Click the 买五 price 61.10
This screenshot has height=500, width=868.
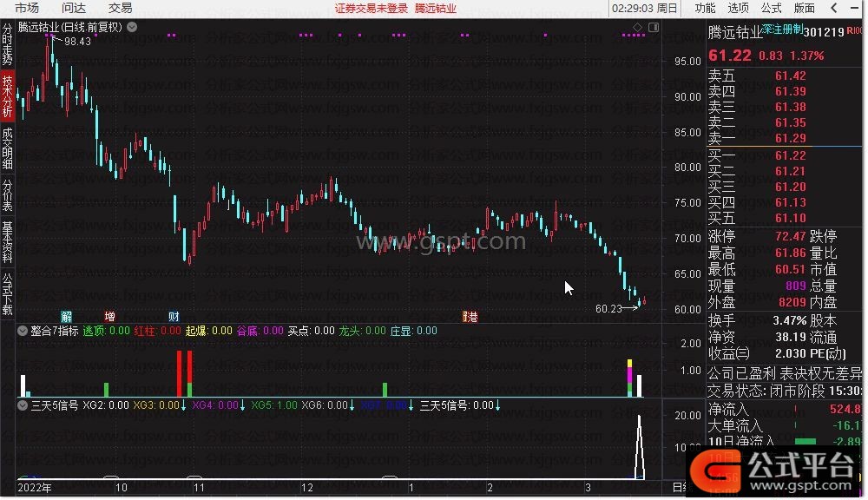pos(791,218)
